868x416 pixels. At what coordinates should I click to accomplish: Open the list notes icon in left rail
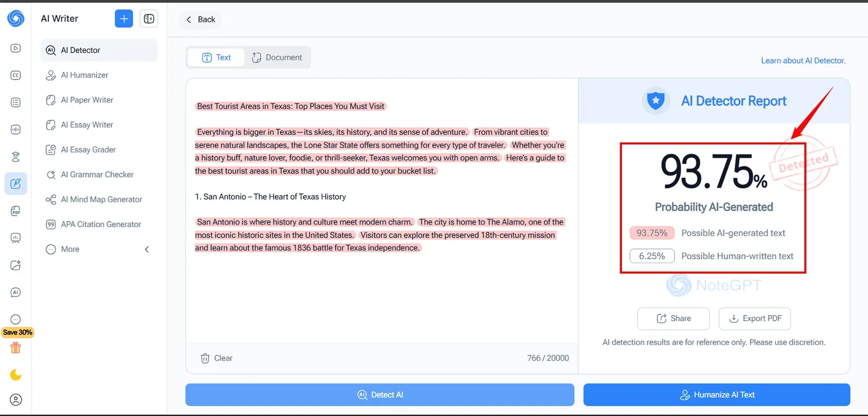(16, 103)
